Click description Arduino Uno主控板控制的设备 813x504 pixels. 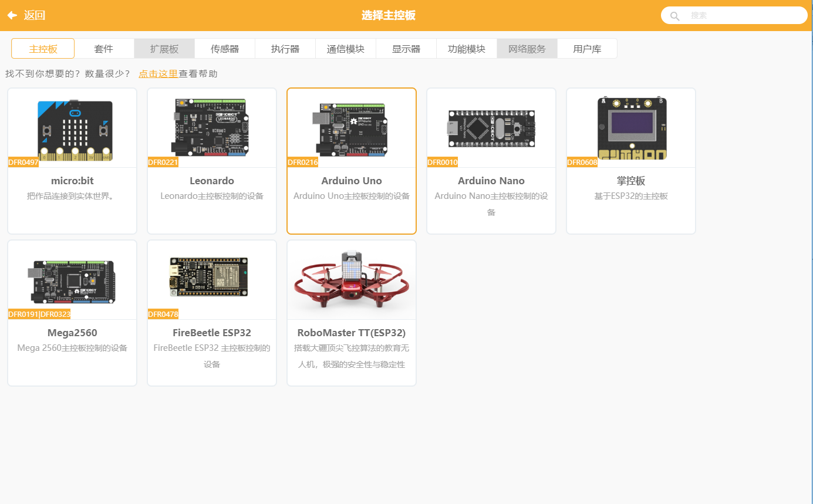pyautogui.click(x=352, y=196)
